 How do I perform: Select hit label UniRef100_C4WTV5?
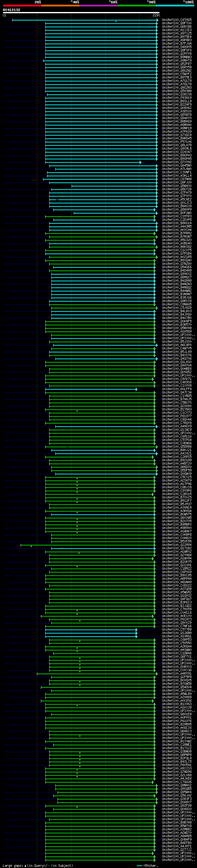[x=177, y=349]
